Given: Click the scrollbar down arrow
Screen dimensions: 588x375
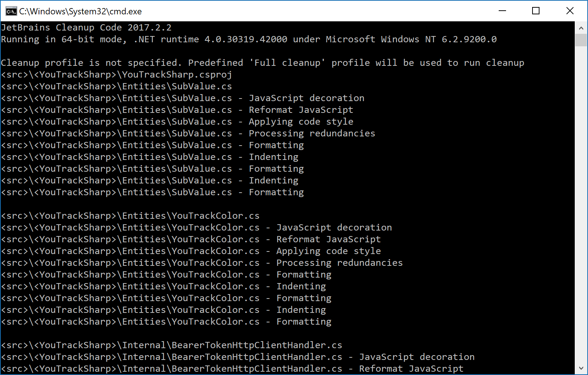Looking at the screenshot, I should pyautogui.click(x=581, y=368).
